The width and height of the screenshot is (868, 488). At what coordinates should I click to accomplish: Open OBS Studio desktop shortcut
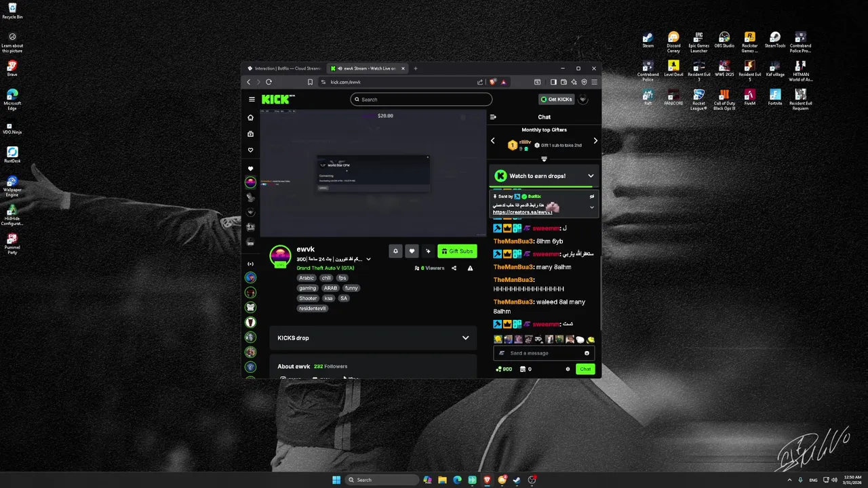tap(724, 40)
